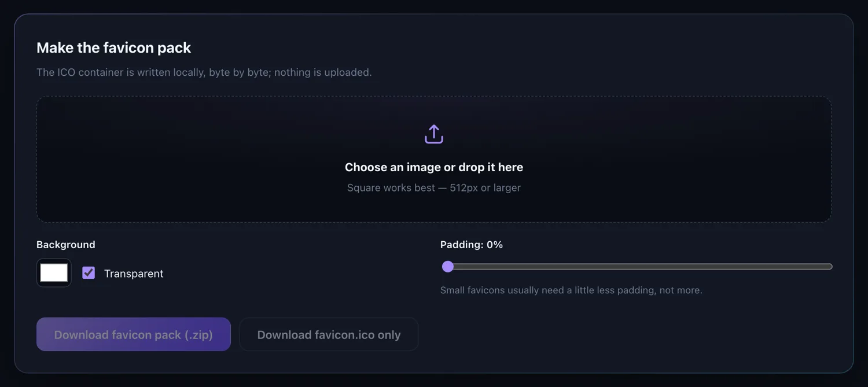Viewport: 868px width, 387px height.
Task: Open the white background color swatch
Action: [54, 273]
